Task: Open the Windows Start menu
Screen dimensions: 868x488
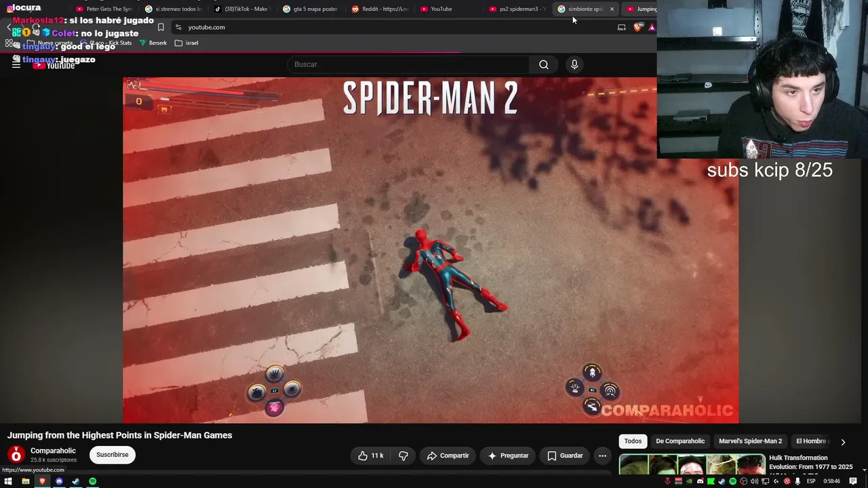Action: click(8, 481)
